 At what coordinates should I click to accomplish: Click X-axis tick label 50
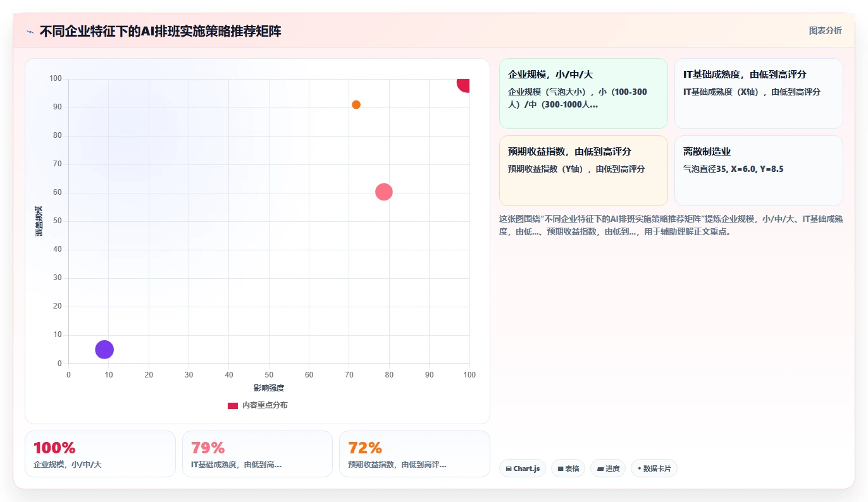[269, 375]
